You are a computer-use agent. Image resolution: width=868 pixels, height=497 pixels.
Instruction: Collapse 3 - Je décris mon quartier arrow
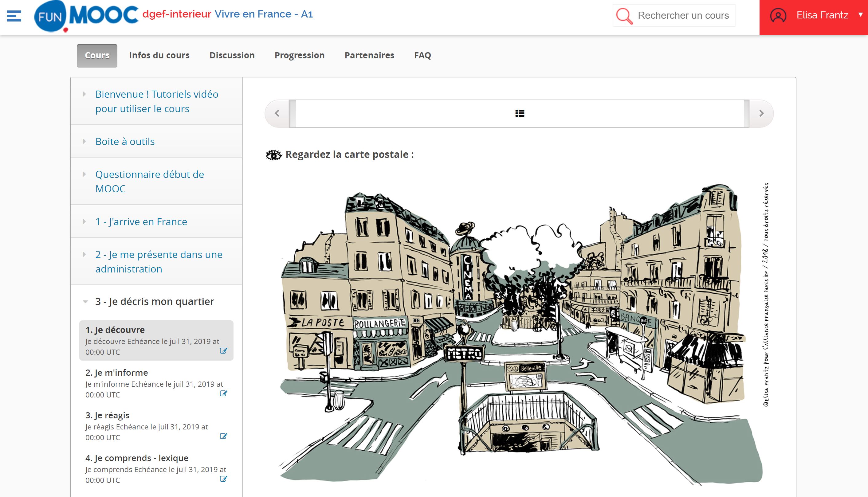[85, 302]
